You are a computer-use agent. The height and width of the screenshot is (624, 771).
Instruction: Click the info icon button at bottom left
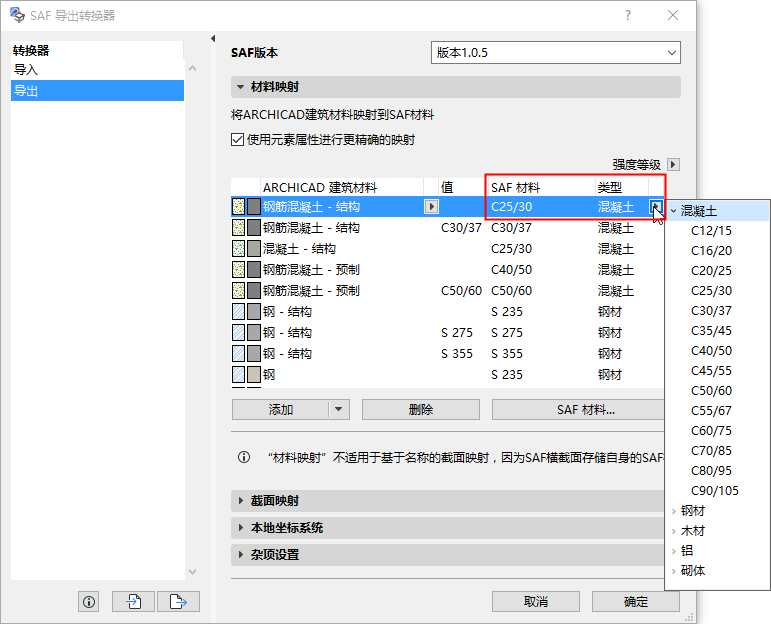pyautogui.click(x=89, y=601)
